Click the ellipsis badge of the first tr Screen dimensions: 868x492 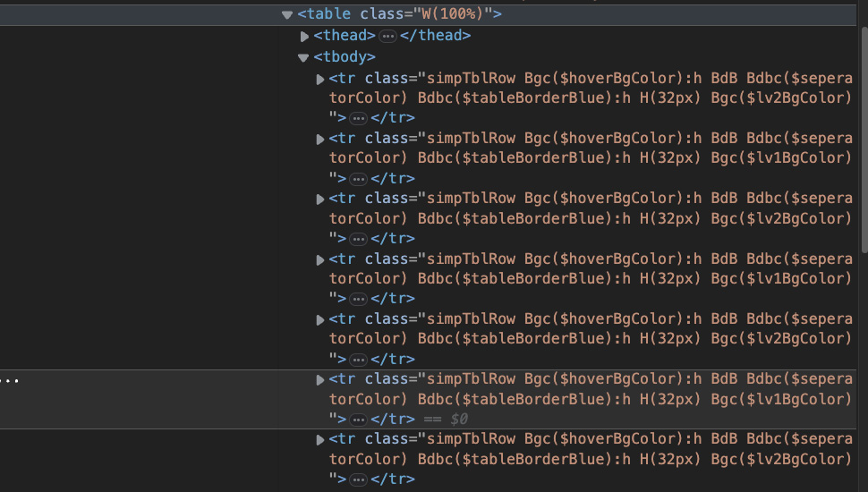pos(358,118)
